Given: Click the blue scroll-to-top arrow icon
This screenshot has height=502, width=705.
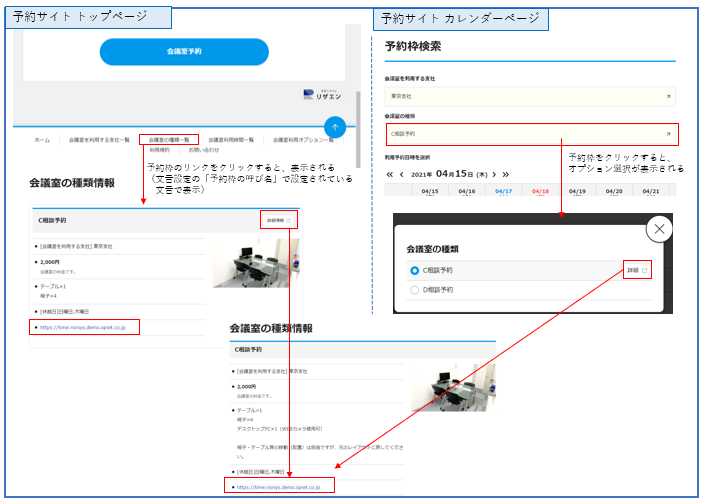Looking at the screenshot, I should coord(335,127).
